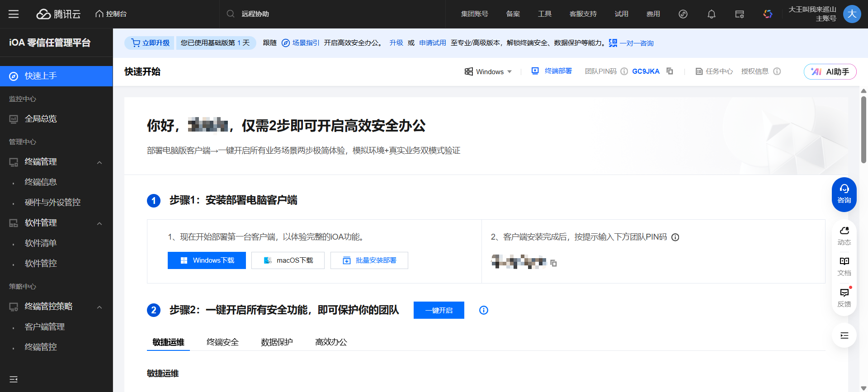This screenshot has height=392, width=868.
Task: Click info icon next to 团队PIN码
Action: pos(624,71)
